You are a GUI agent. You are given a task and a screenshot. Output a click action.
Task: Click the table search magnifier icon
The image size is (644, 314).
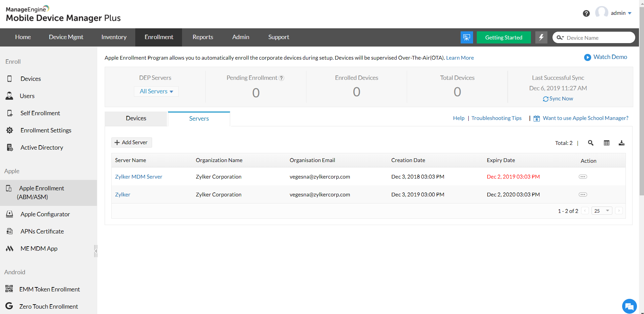click(x=591, y=143)
